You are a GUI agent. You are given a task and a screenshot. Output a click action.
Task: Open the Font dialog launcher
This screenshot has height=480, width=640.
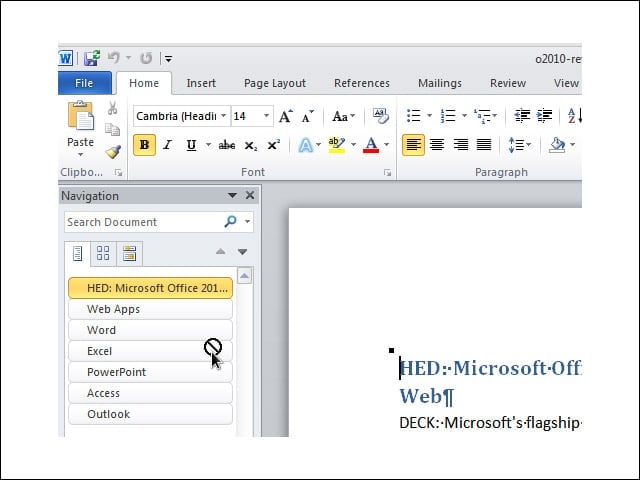tap(387, 173)
